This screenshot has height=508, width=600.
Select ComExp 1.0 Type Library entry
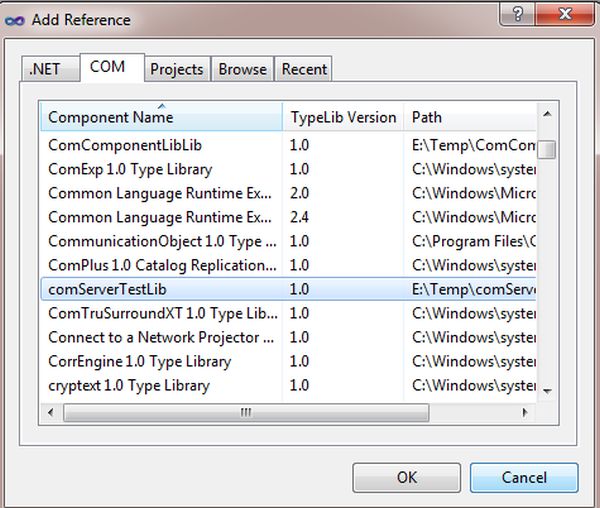(x=130, y=169)
